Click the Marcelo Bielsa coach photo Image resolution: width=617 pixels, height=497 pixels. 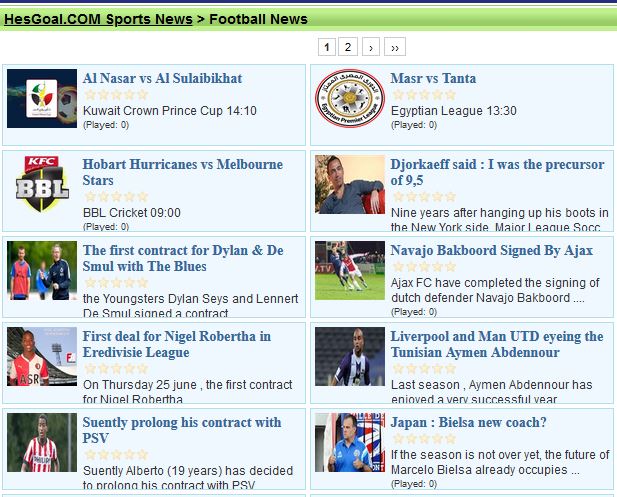click(x=350, y=442)
